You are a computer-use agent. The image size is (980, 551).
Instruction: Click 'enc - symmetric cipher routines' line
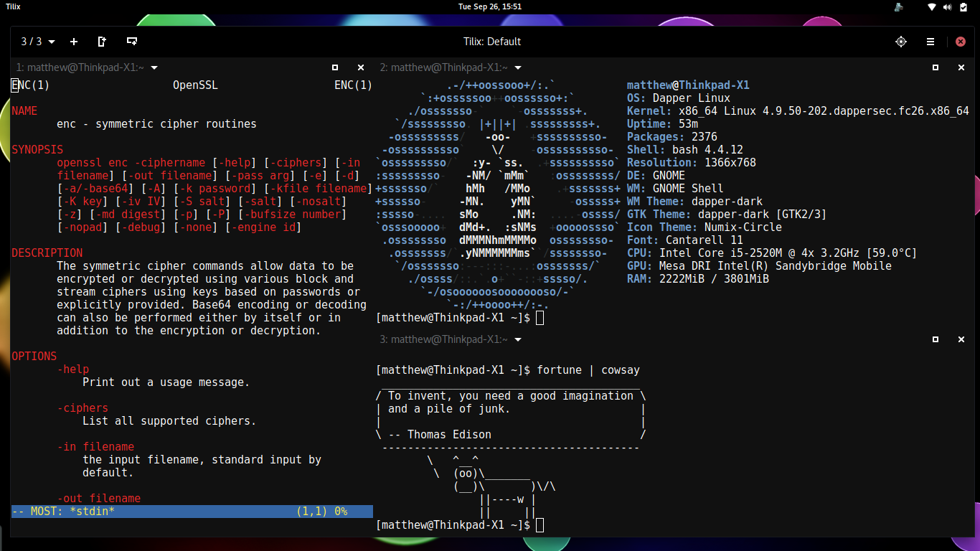(x=157, y=124)
